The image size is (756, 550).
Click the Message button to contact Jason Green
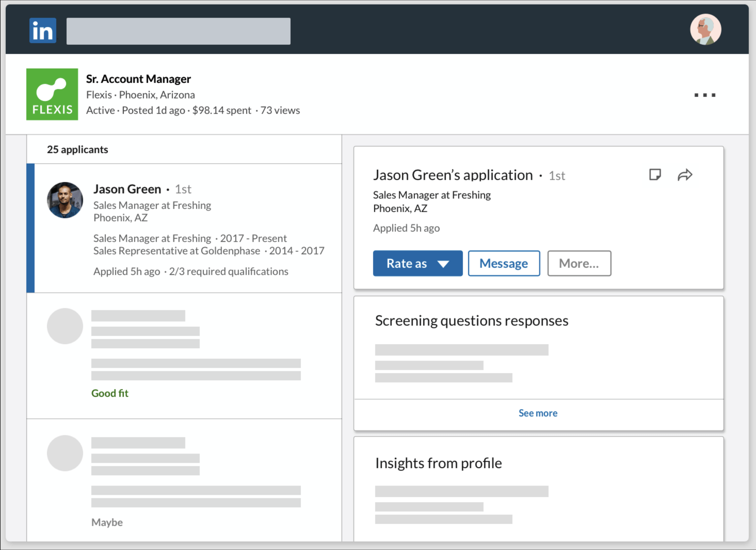[504, 263]
